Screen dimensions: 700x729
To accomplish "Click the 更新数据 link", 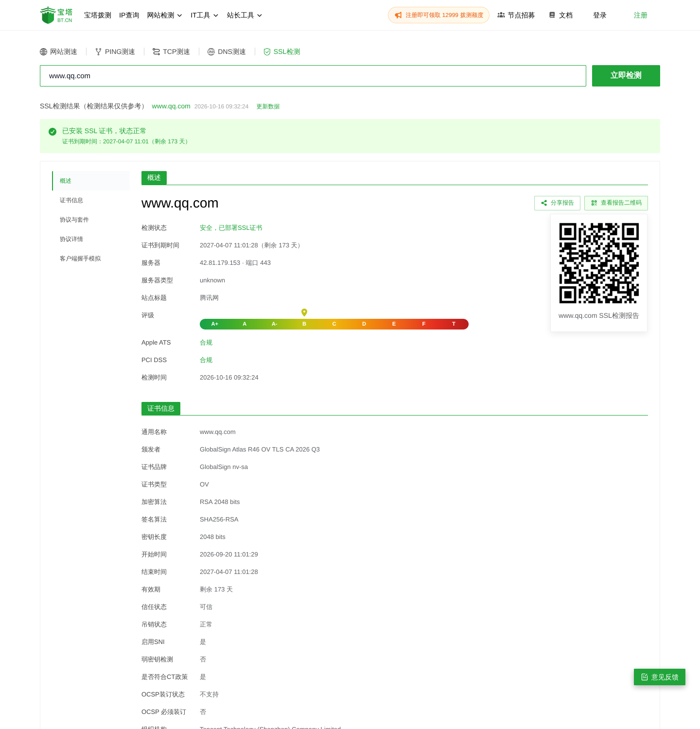I will pyautogui.click(x=268, y=106).
